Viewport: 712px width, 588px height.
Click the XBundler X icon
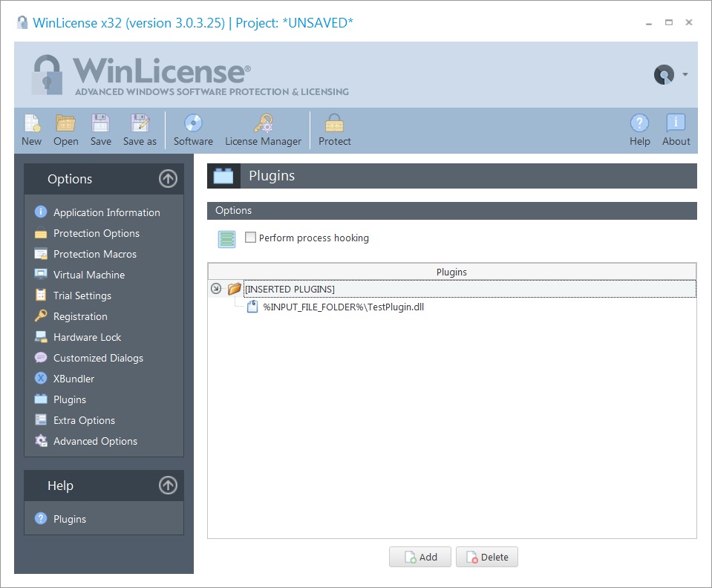41,378
